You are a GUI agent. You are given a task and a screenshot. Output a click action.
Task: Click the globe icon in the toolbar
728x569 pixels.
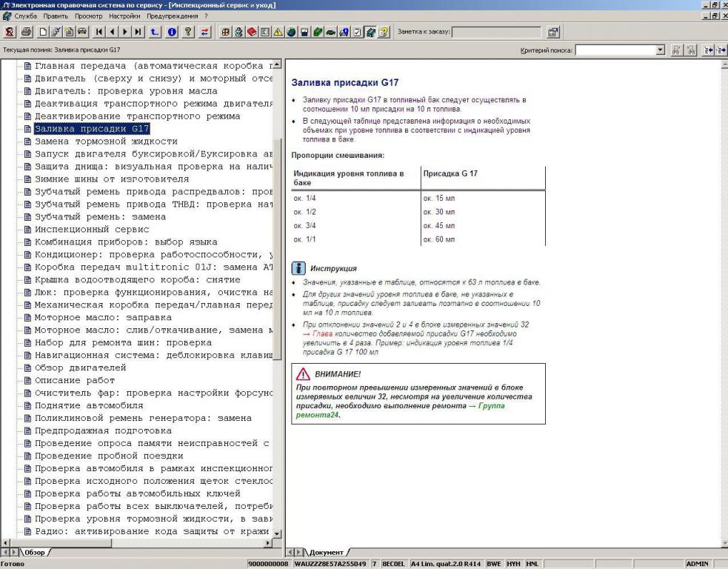[x=292, y=32]
